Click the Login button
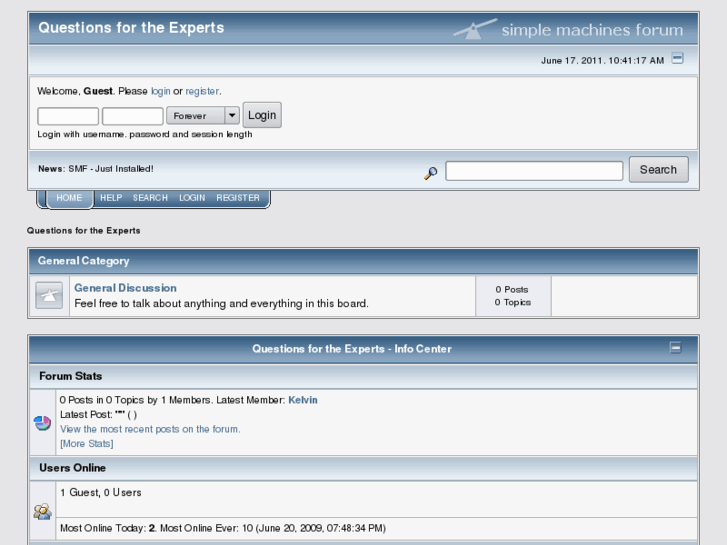Screen dimensions: 727x545 tap(262, 115)
